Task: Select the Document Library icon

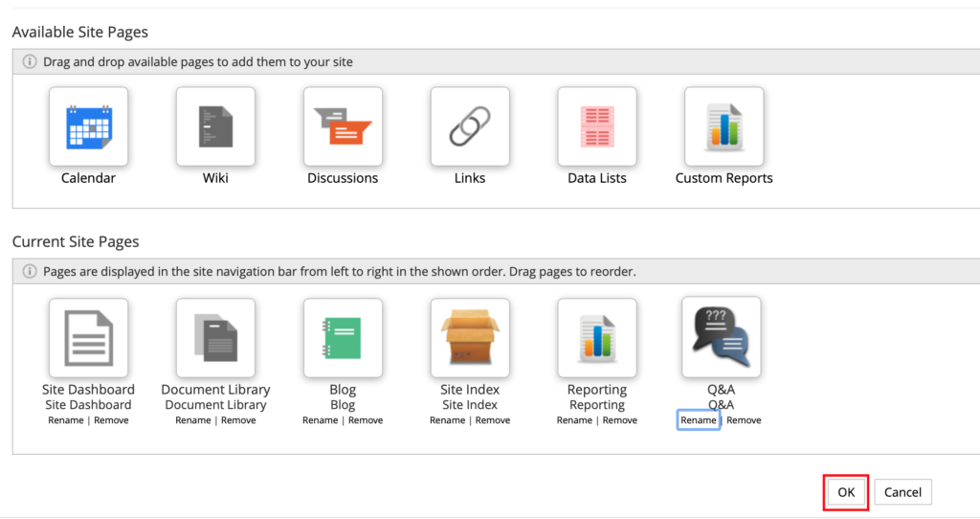Action: pyautogui.click(x=215, y=338)
